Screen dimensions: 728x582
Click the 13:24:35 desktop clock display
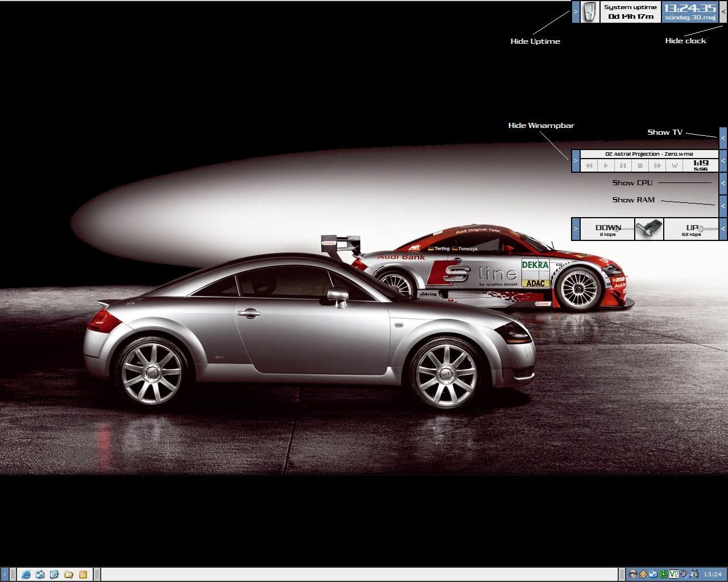pos(690,11)
